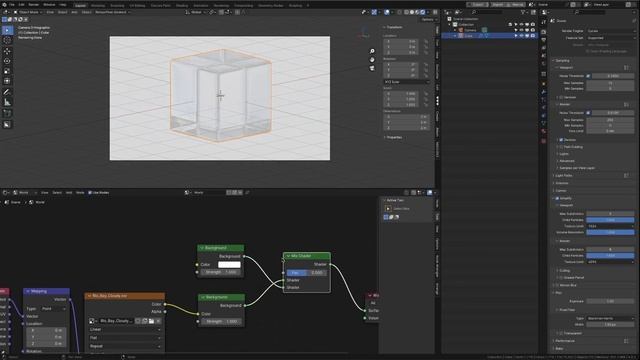The width and height of the screenshot is (640, 360).
Task: Select the Move tool
Action: click(7, 51)
